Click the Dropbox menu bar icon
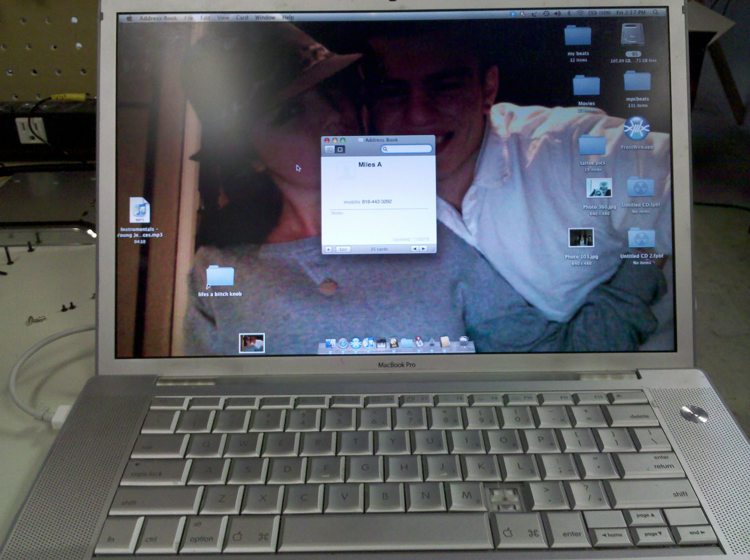Screen dimensions: 750x560 (513, 14)
